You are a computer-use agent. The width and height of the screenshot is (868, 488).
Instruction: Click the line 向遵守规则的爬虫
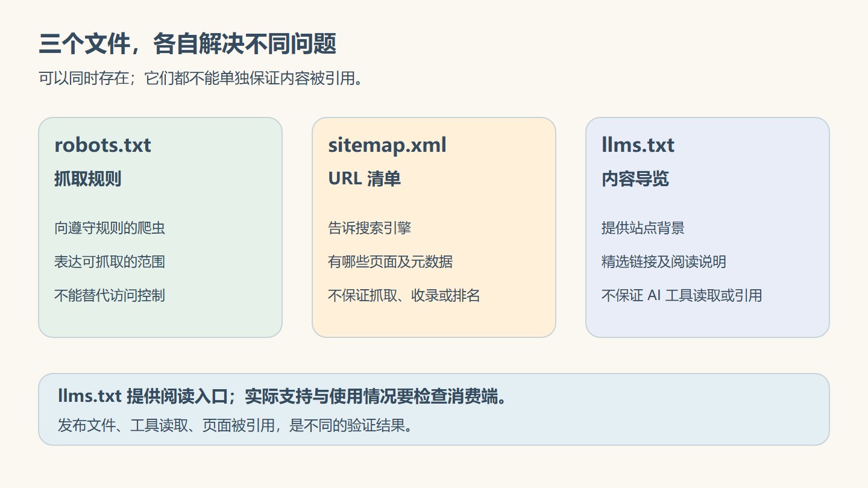110,228
